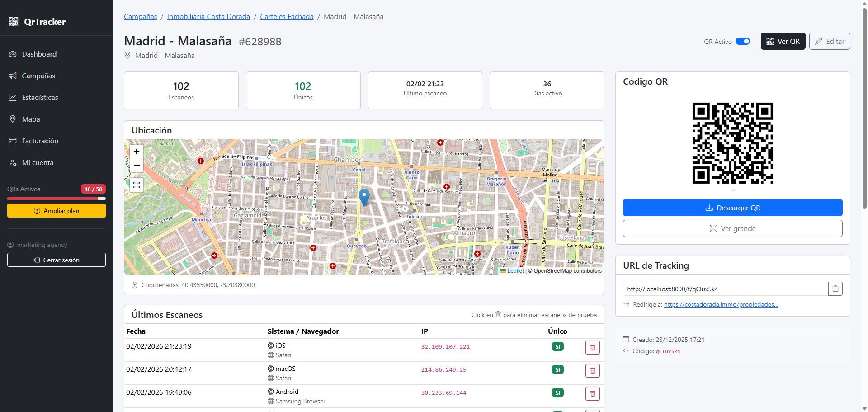Click the Ampliar plan button
Image resolution: width=868 pixels, height=412 pixels.
click(57, 211)
